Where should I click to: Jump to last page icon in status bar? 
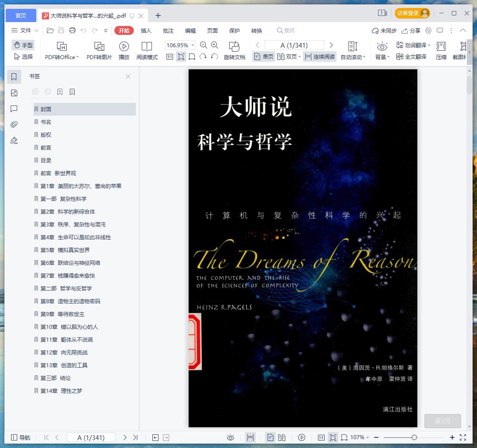(x=136, y=437)
